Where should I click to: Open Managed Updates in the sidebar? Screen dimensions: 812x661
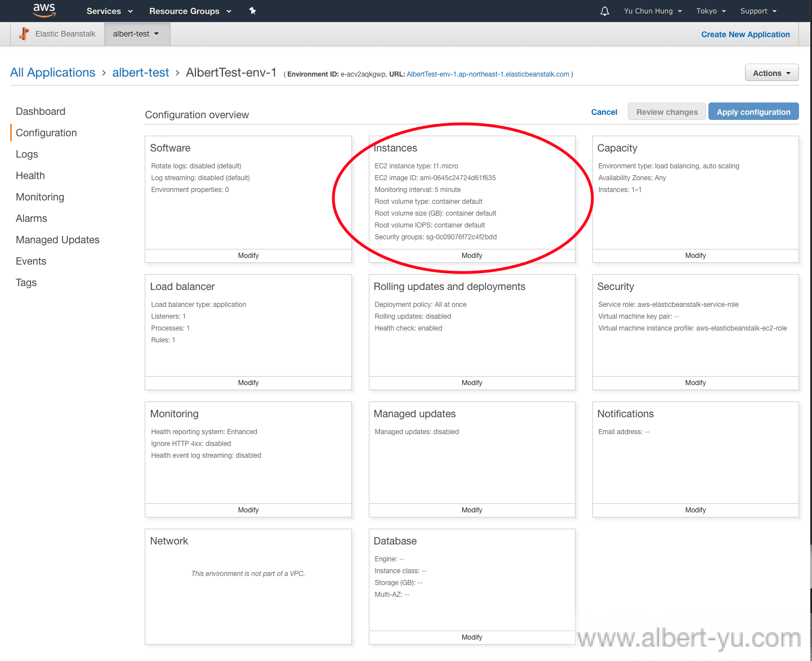(x=57, y=240)
